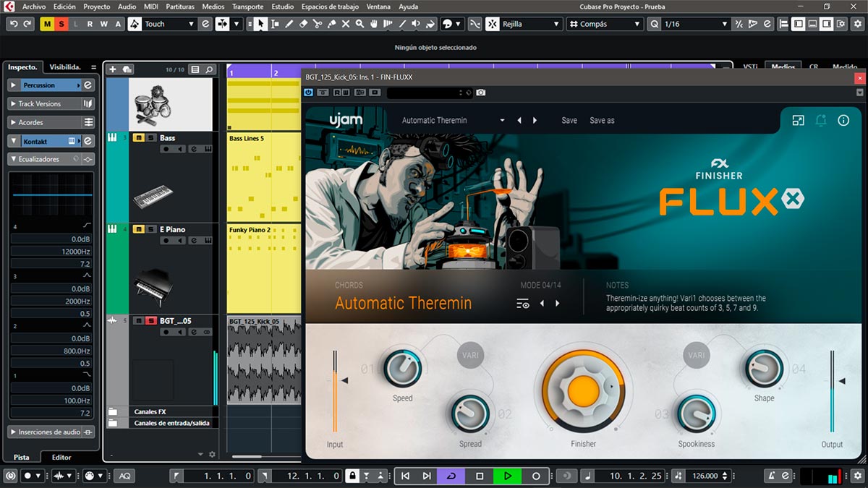The width and height of the screenshot is (868, 488).
Task: Toggle the global Mute M button
Action: (48, 24)
